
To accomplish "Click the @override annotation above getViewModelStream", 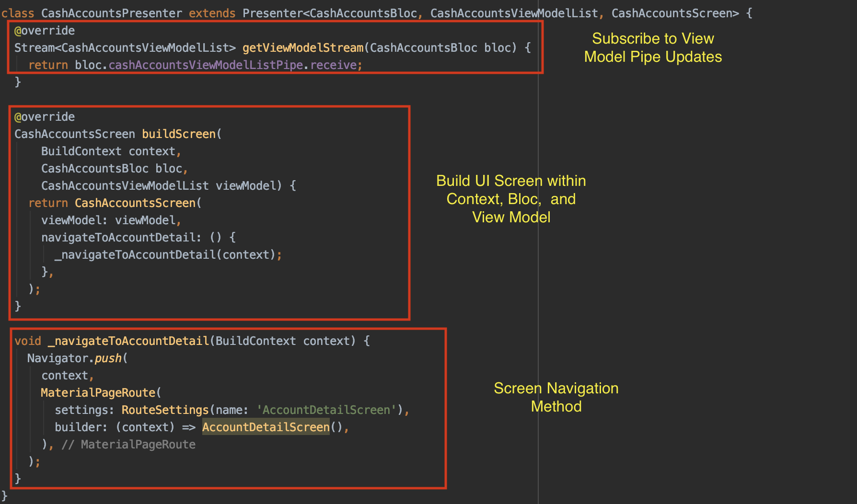I will (x=45, y=31).
